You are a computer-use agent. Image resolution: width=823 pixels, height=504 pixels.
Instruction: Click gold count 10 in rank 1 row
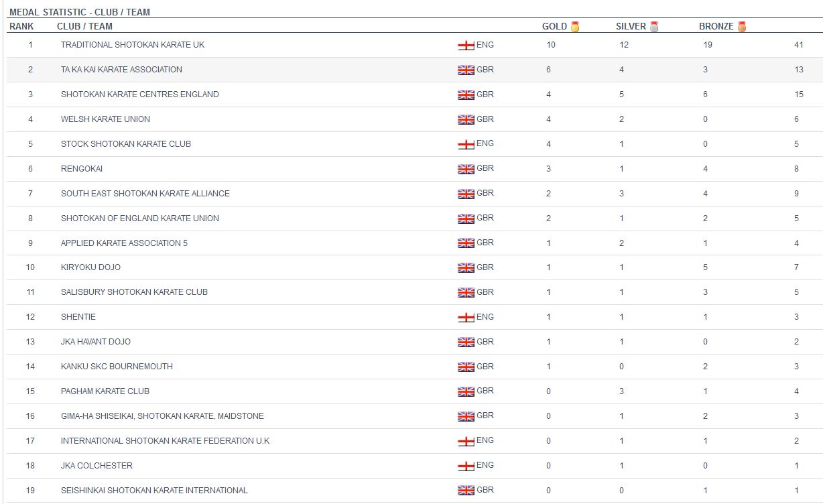[x=551, y=45]
